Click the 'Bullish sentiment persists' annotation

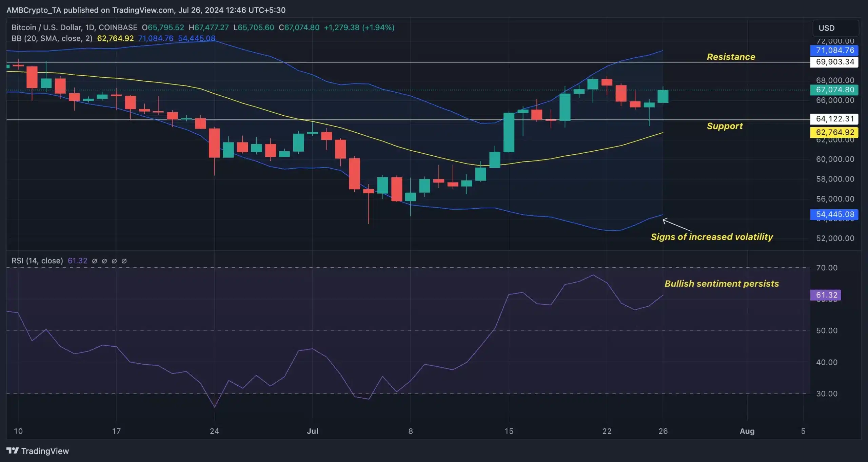coord(722,284)
